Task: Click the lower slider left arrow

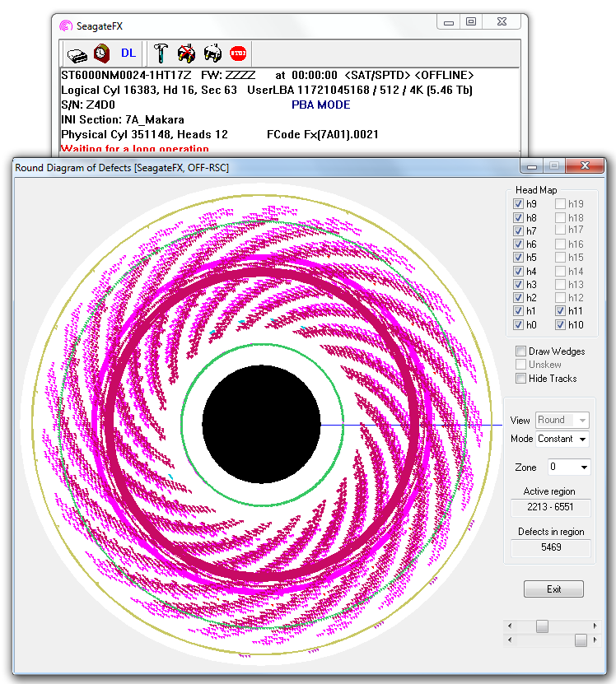Action: 510,640
